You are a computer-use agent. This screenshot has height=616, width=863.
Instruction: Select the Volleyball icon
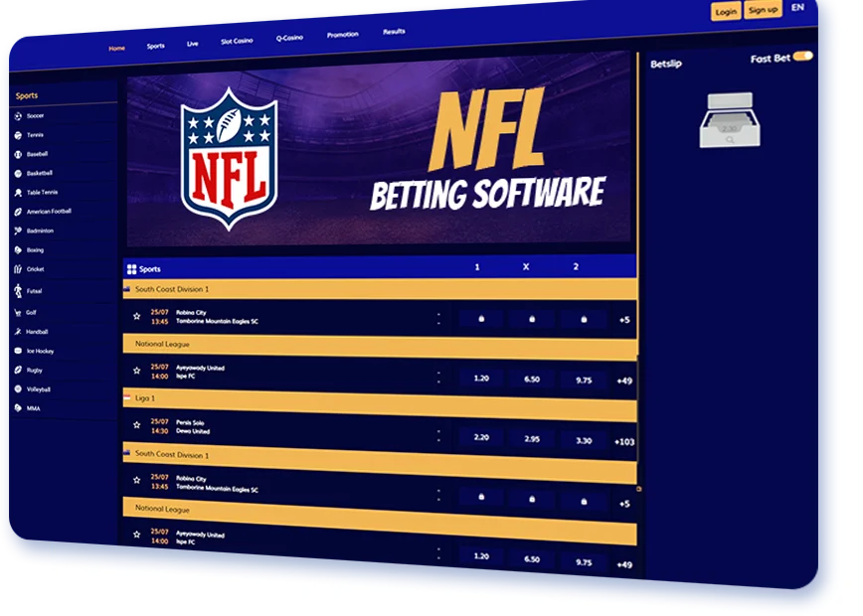tap(18, 388)
